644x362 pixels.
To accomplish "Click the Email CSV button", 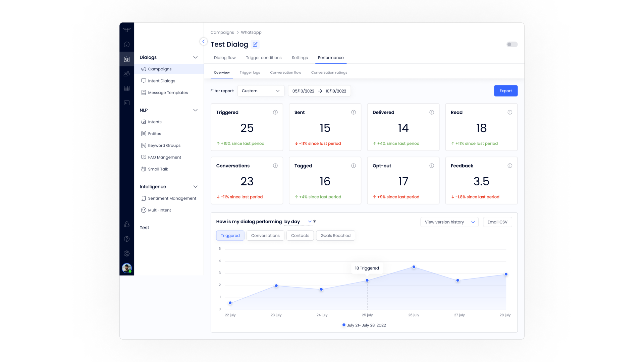I will click(497, 222).
